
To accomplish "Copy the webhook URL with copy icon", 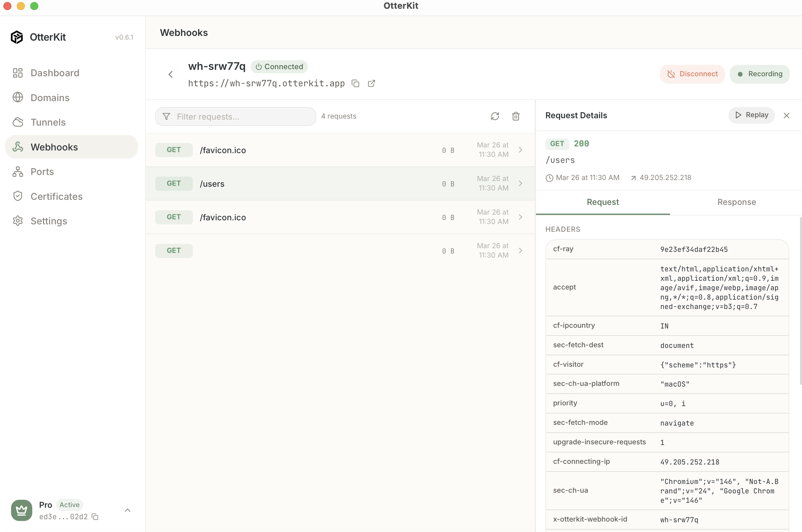I will click(355, 84).
